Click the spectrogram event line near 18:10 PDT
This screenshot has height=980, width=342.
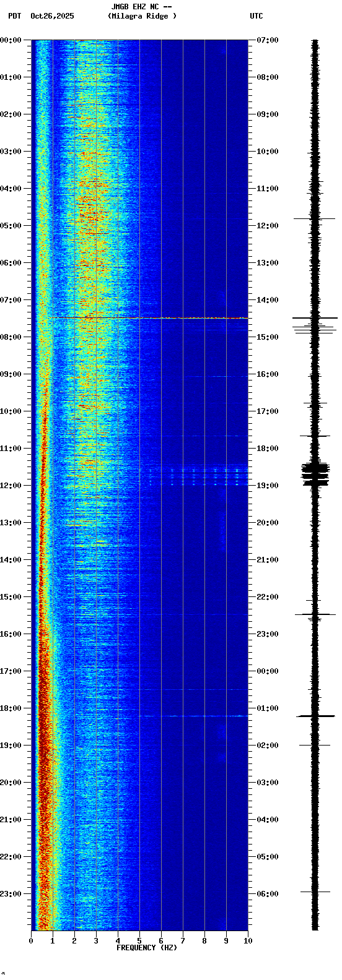point(192,716)
